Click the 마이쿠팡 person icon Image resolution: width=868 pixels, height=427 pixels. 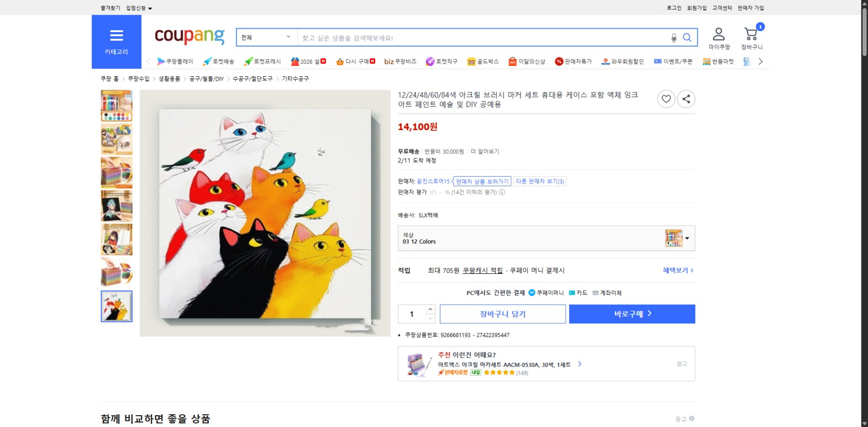(719, 33)
